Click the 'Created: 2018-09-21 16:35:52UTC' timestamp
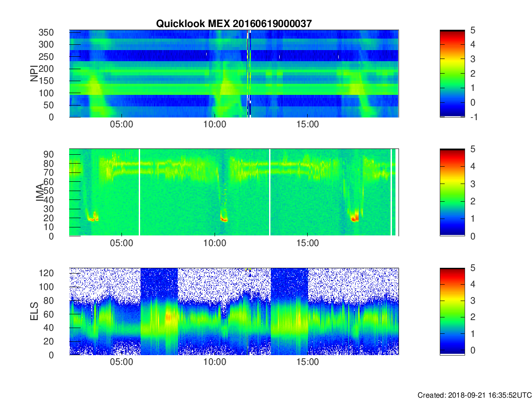Screen dimensions: 532x399 point(474,395)
